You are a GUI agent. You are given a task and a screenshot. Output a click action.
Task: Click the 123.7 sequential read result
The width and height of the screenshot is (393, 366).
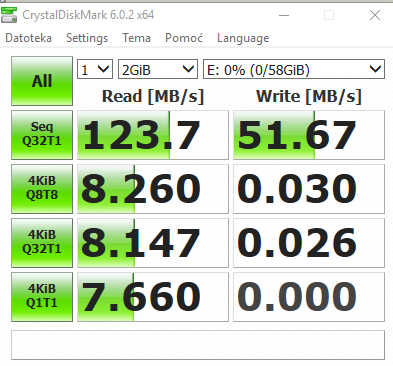click(153, 135)
